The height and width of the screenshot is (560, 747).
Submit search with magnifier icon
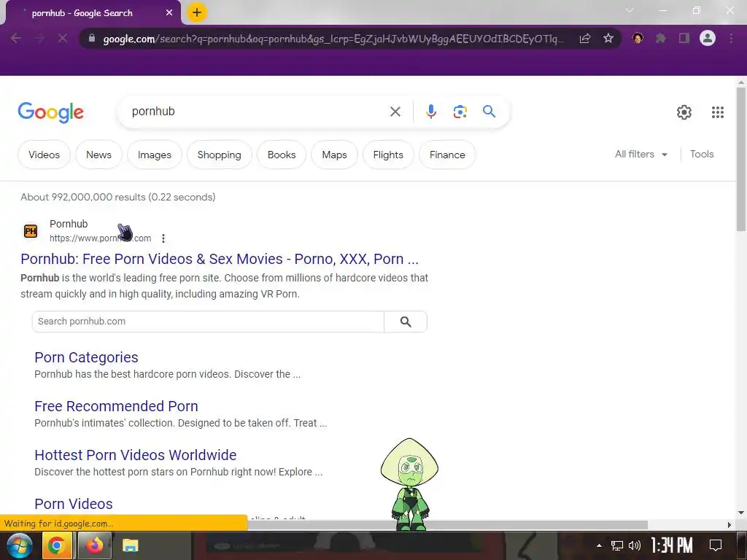(489, 112)
